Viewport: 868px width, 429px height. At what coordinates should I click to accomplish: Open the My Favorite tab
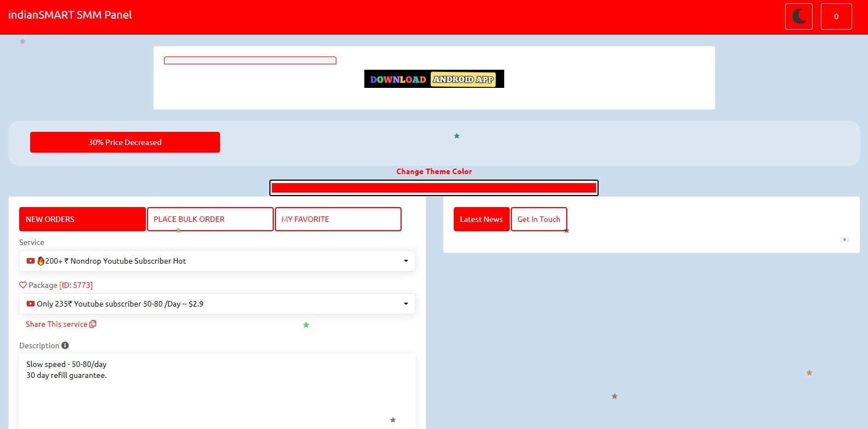click(x=338, y=219)
